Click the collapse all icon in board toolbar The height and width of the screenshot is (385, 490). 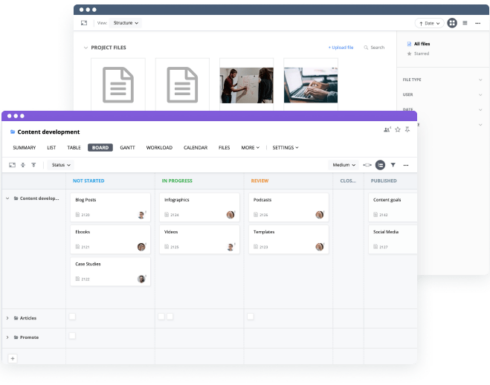click(34, 165)
